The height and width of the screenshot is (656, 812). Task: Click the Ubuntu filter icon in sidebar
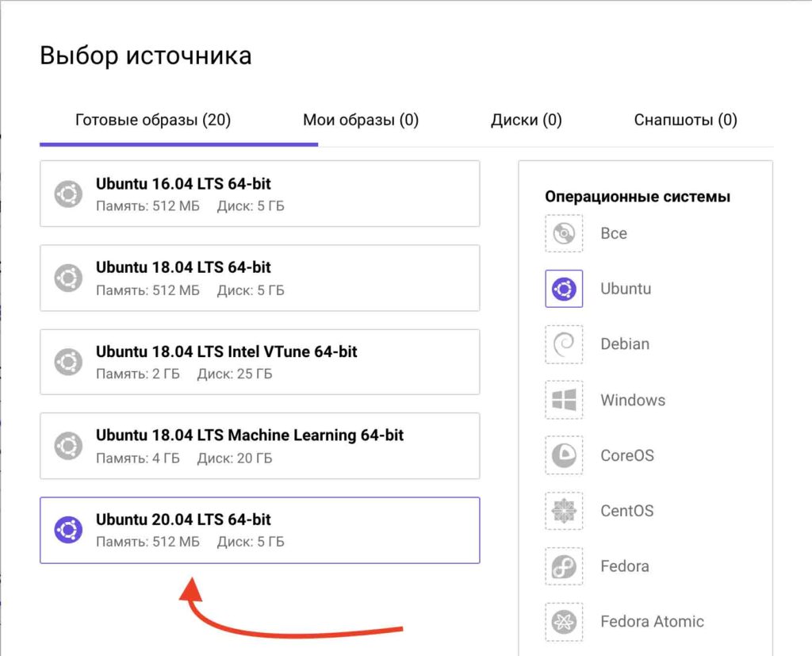click(x=564, y=289)
